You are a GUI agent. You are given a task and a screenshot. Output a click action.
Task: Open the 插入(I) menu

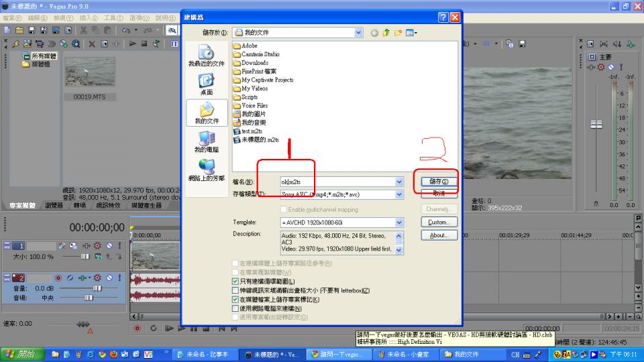pyautogui.click(x=89, y=18)
